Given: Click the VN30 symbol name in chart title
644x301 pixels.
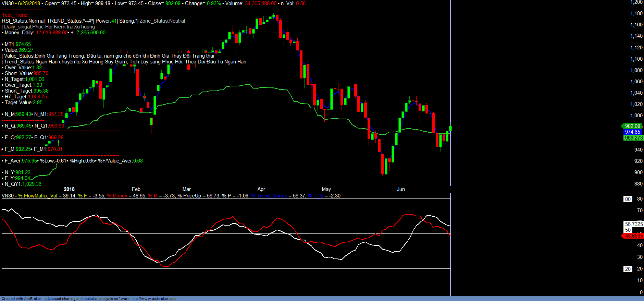Looking at the screenshot, I should point(8,3).
